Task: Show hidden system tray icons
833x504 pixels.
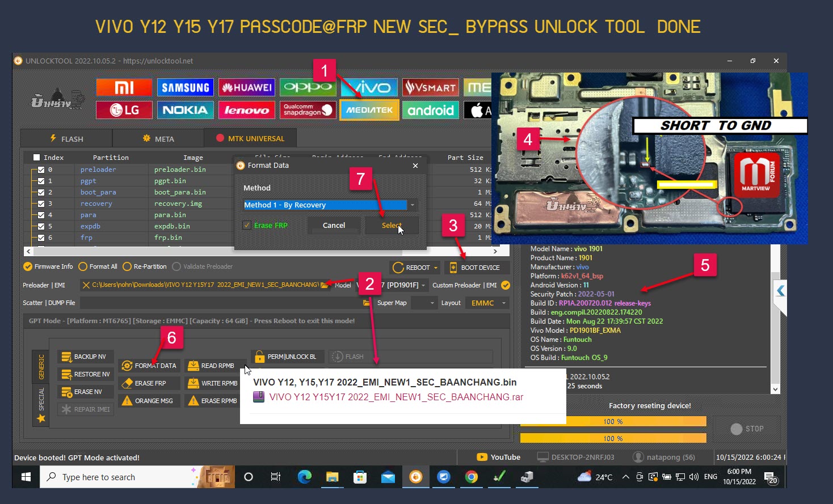Action: point(625,477)
